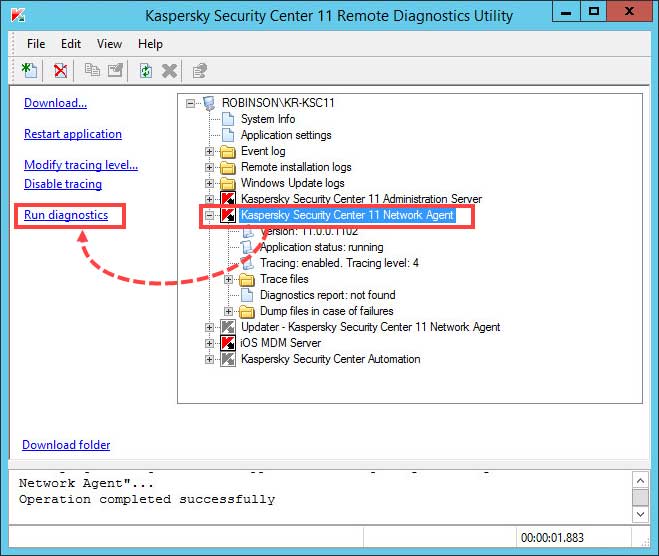Close the Remote Diagnostics Utility window
This screenshot has width=659, height=556.
629,11
